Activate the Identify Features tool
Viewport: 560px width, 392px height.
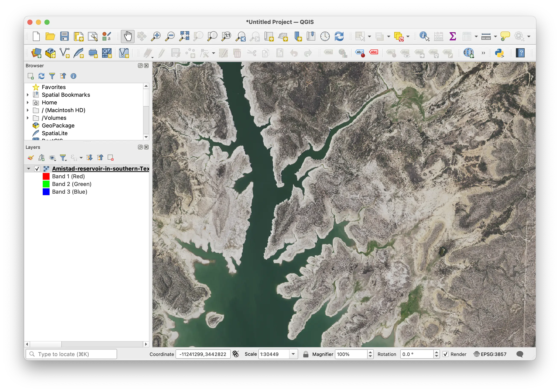point(424,37)
